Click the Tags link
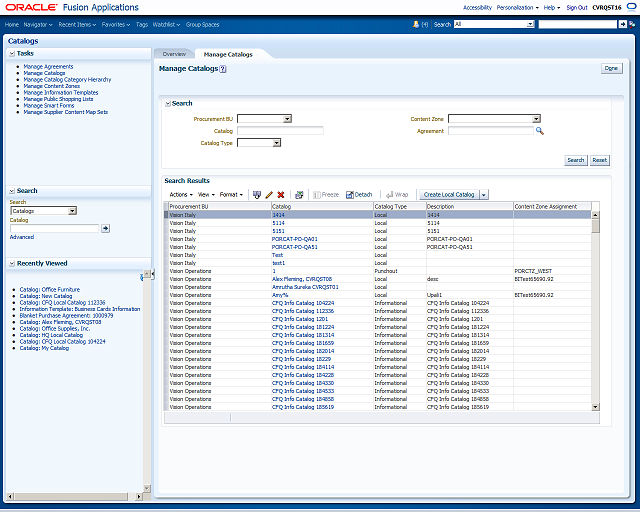Viewport: 640px width, 512px height. point(142,24)
